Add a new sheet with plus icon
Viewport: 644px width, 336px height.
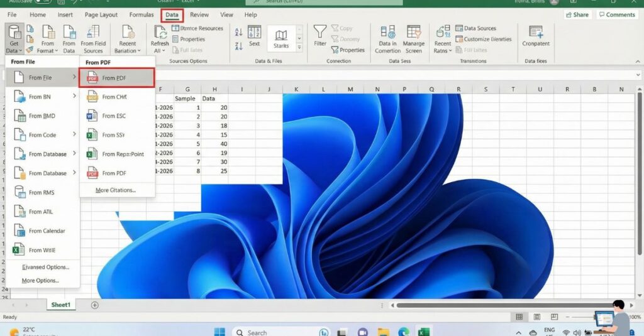pos(95,305)
